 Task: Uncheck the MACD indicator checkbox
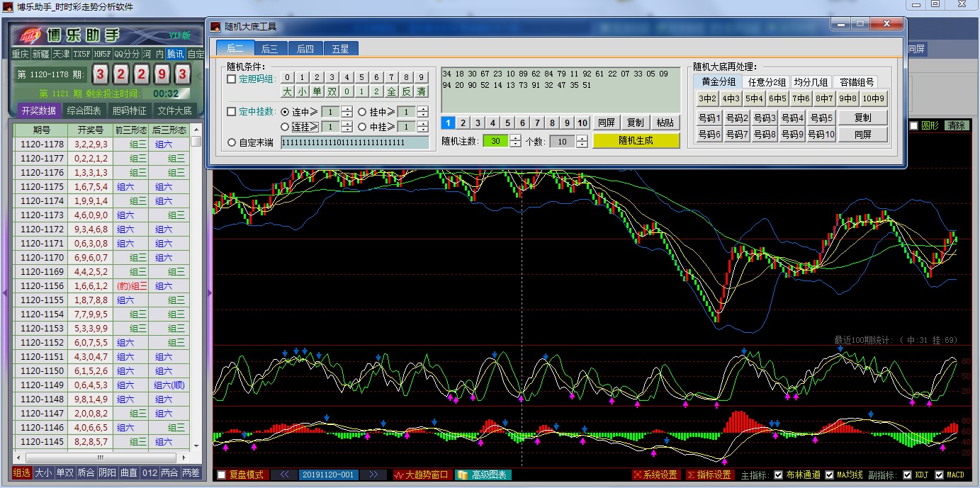[x=940, y=475]
